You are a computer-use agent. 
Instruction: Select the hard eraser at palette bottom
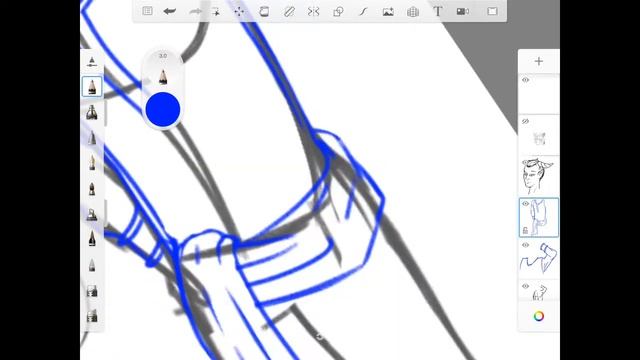coord(92,316)
